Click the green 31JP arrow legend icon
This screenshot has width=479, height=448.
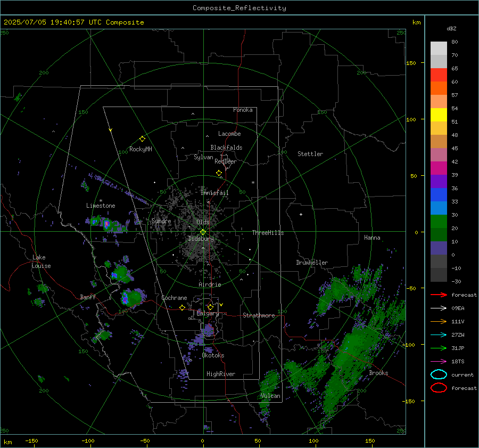click(x=439, y=348)
